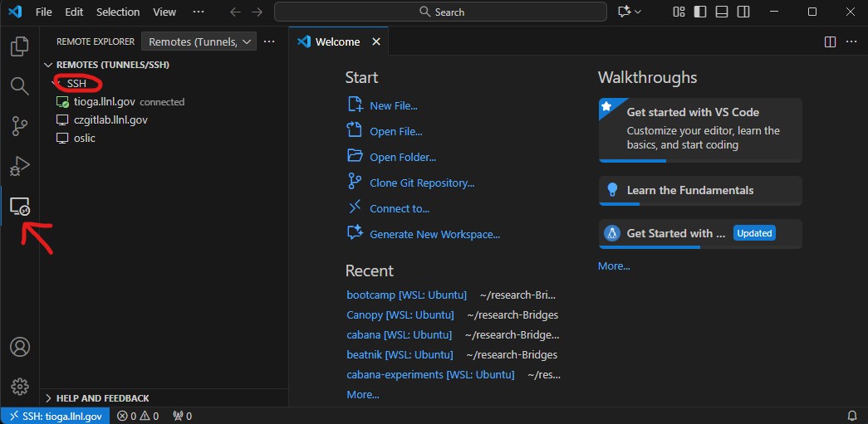
Task: Open the Manage gear icon
Action: click(x=20, y=387)
